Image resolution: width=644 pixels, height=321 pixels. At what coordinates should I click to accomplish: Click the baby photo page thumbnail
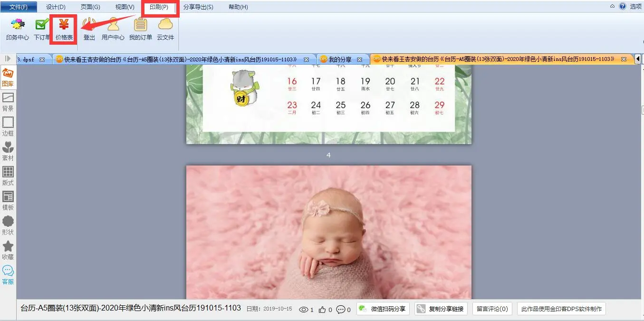click(329, 232)
